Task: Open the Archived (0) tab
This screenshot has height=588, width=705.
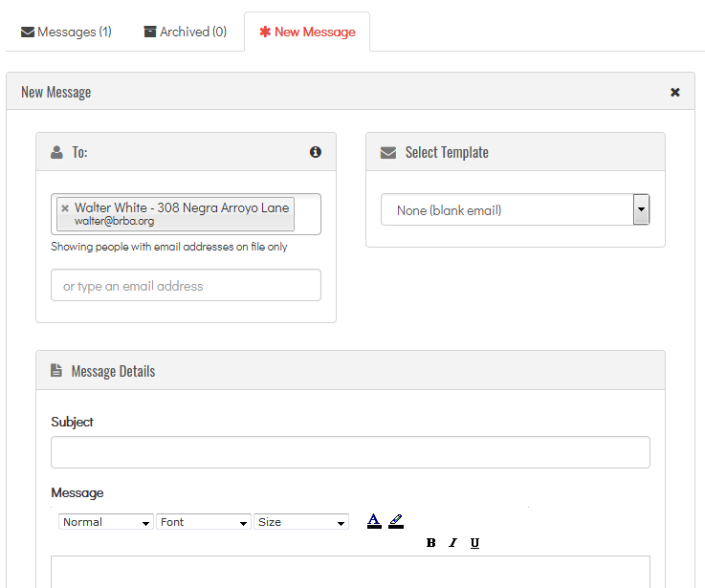Action: point(185,32)
